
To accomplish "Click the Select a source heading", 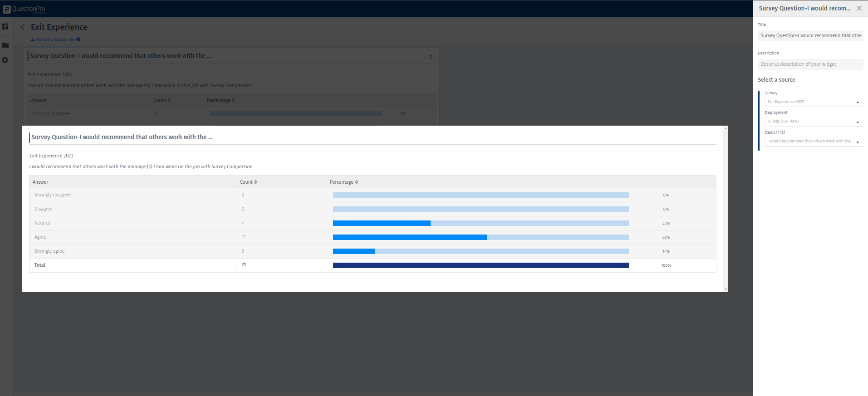I will click(776, 80).
